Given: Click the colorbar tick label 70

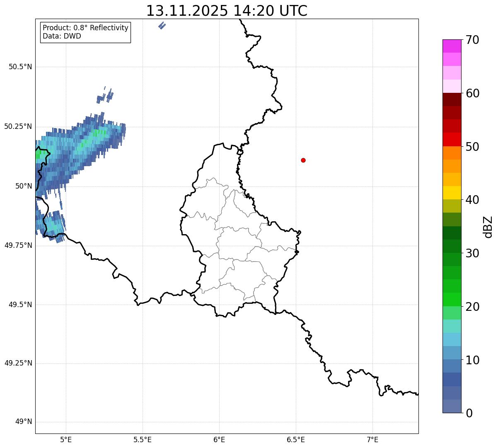Looking at the screenshot, I should 472,40.
